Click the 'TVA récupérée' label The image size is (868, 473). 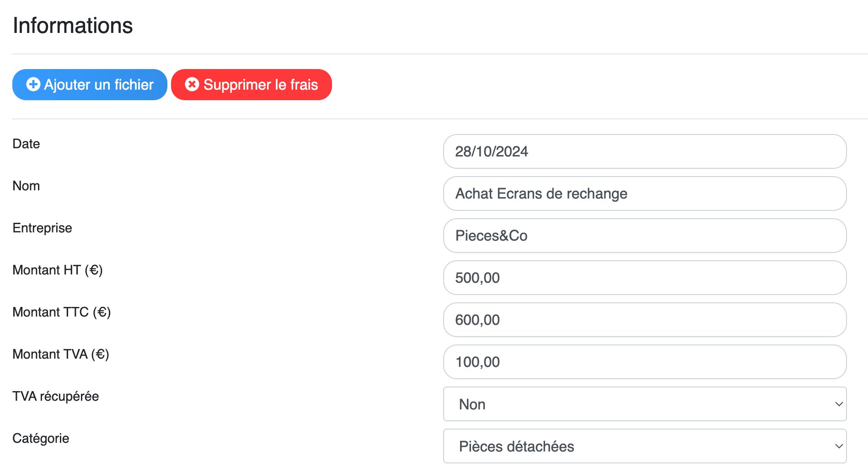click(56, 396)
